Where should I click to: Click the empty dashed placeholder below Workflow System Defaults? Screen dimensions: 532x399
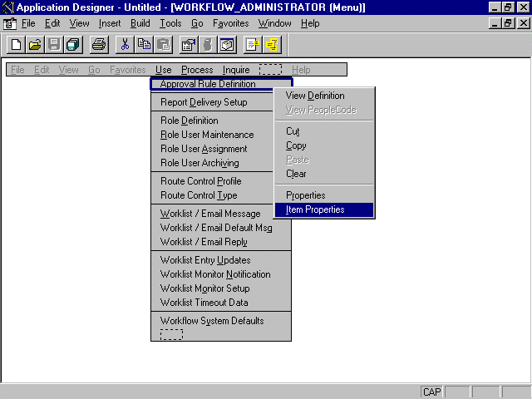[171, 334]
